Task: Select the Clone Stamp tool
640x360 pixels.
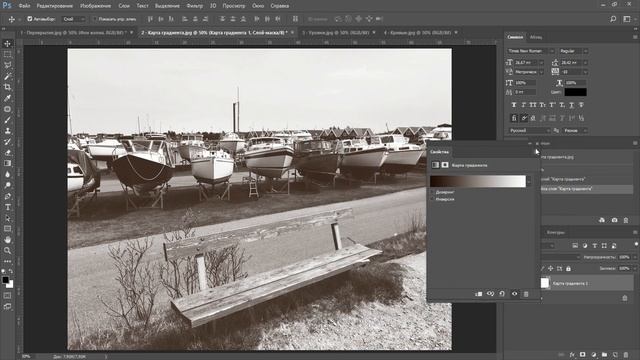Action: pos(7,131)
